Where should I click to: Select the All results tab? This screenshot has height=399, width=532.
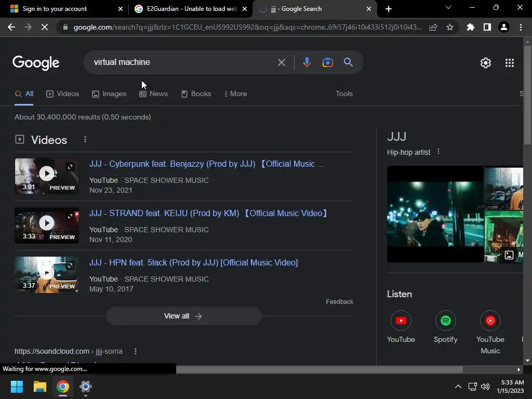pos(24,94)
